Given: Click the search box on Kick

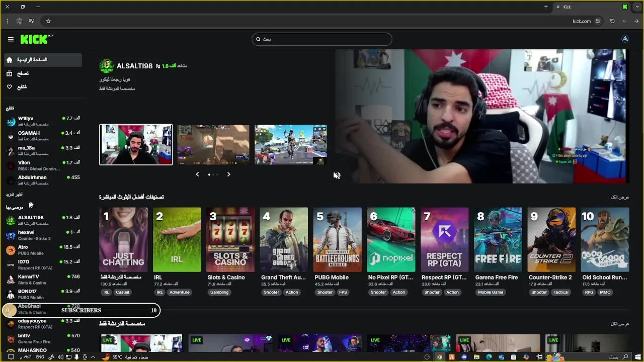Looking at the screenshot, I should pyautogui.click(x=321, y=39).
